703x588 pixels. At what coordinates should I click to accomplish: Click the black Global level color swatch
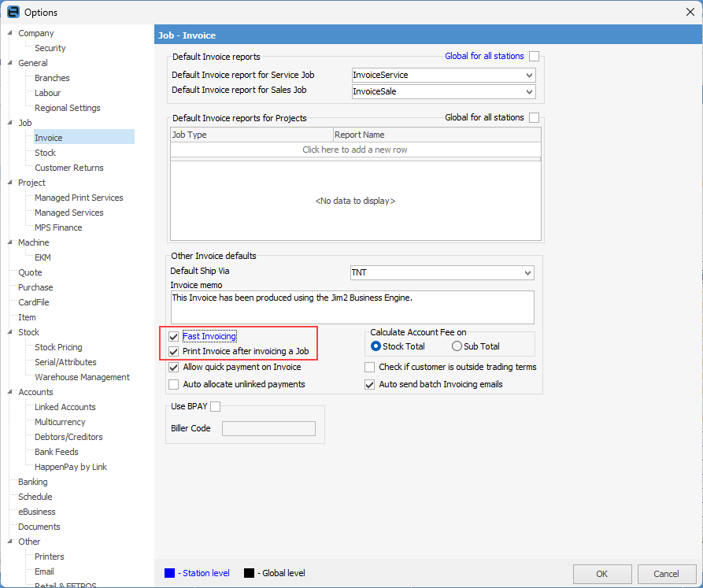[249, 573]
